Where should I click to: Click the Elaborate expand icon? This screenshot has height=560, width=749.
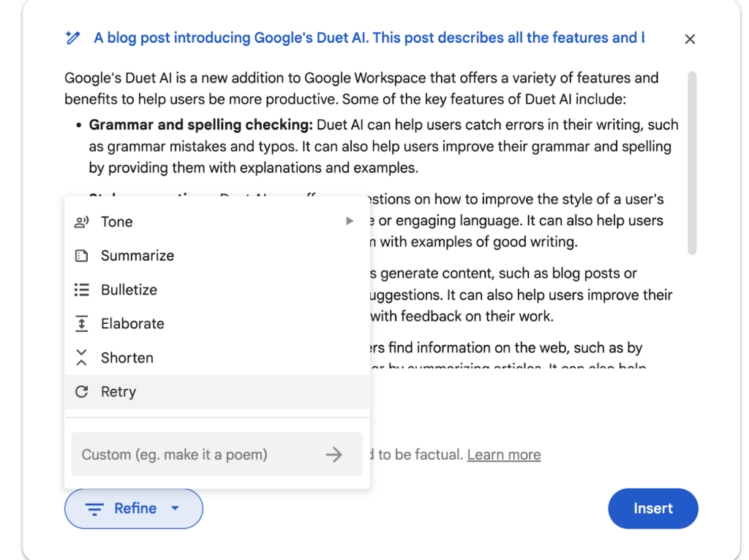[81, 324]
